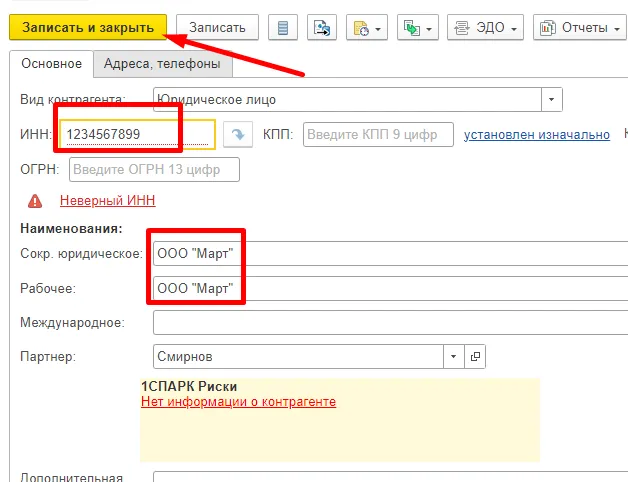
Task: Focus the Международное name field
Action: click(x=390, y=323)
